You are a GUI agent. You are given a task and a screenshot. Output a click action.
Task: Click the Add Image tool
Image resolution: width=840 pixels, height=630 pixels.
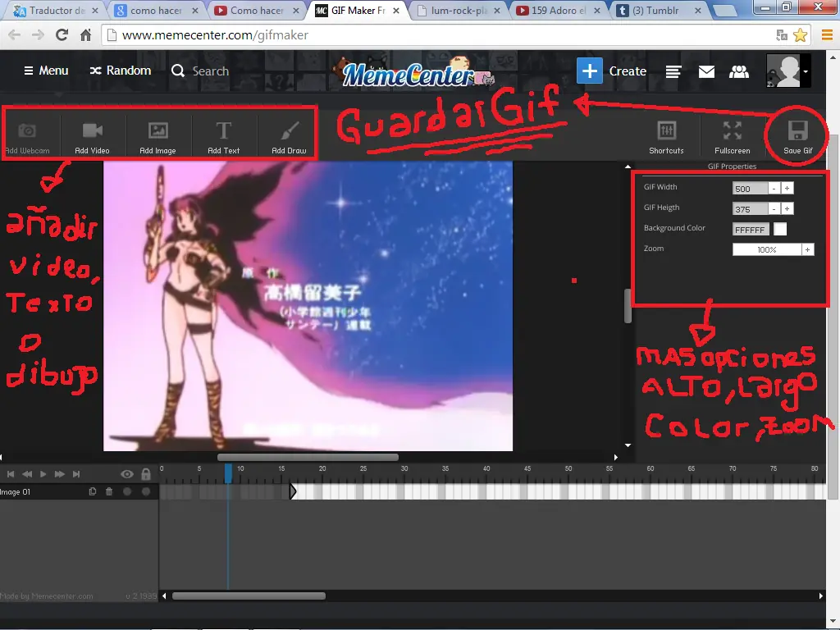point(157,138)
